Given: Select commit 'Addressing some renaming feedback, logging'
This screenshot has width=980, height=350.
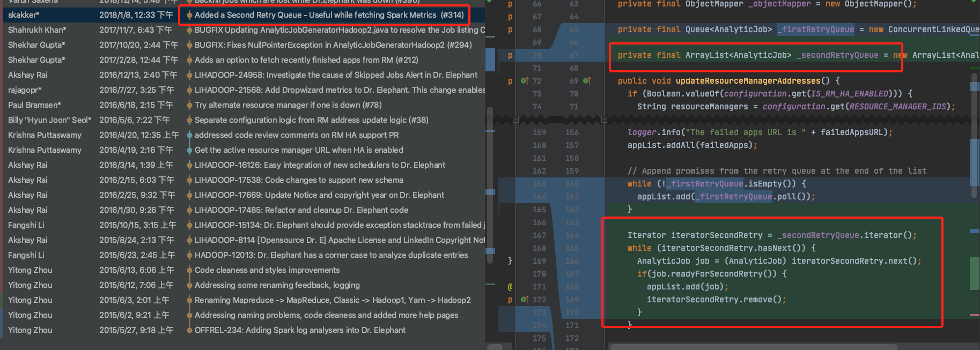Looking at the screenshot, I should tap(277, 285).
